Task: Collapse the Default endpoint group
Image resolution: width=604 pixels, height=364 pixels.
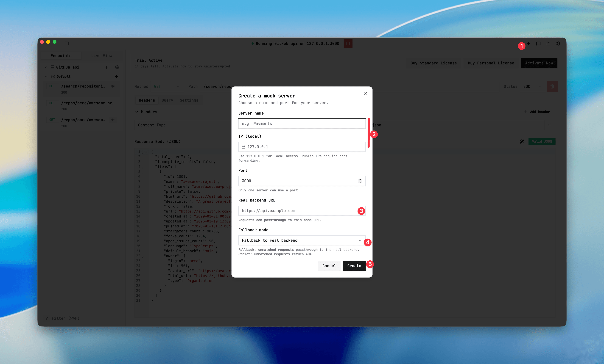Action: click(47, 76)
